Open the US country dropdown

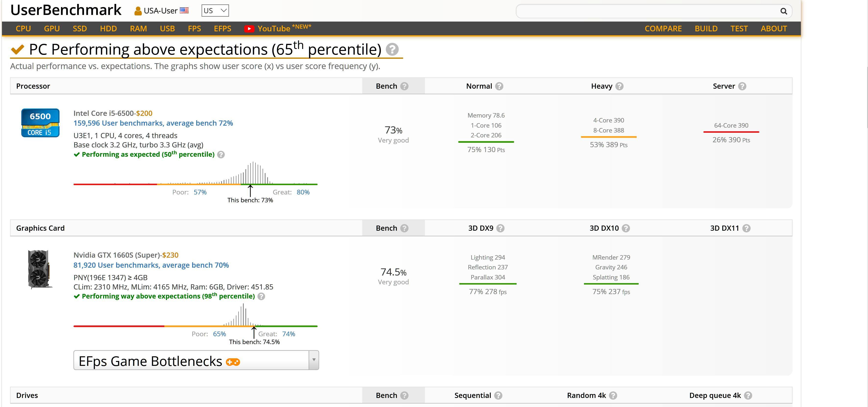coord(215,11)
